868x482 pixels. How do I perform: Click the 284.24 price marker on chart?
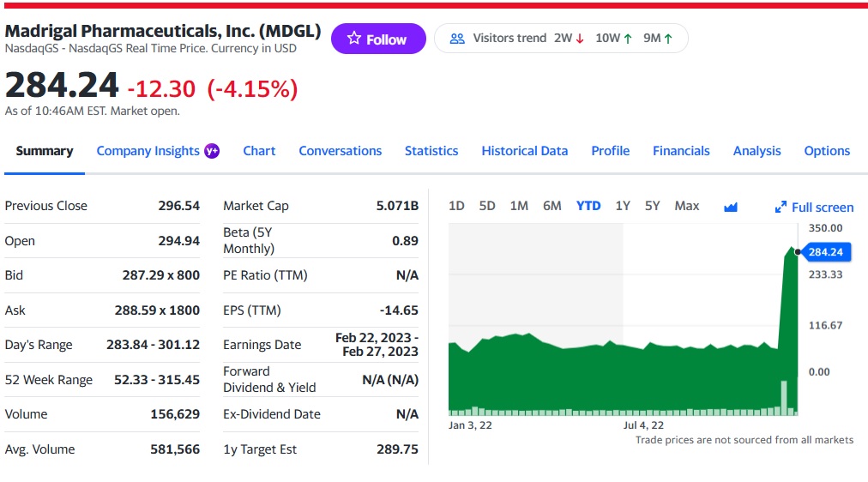[825, 252]
